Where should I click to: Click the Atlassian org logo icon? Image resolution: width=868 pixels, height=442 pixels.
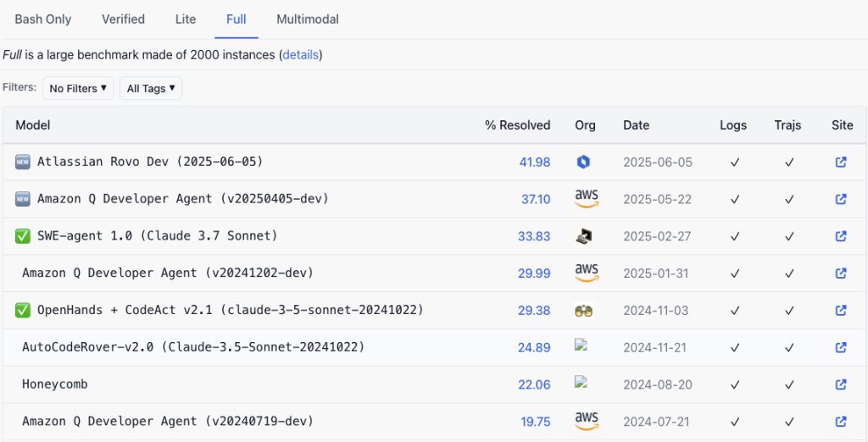click(583, 162)
